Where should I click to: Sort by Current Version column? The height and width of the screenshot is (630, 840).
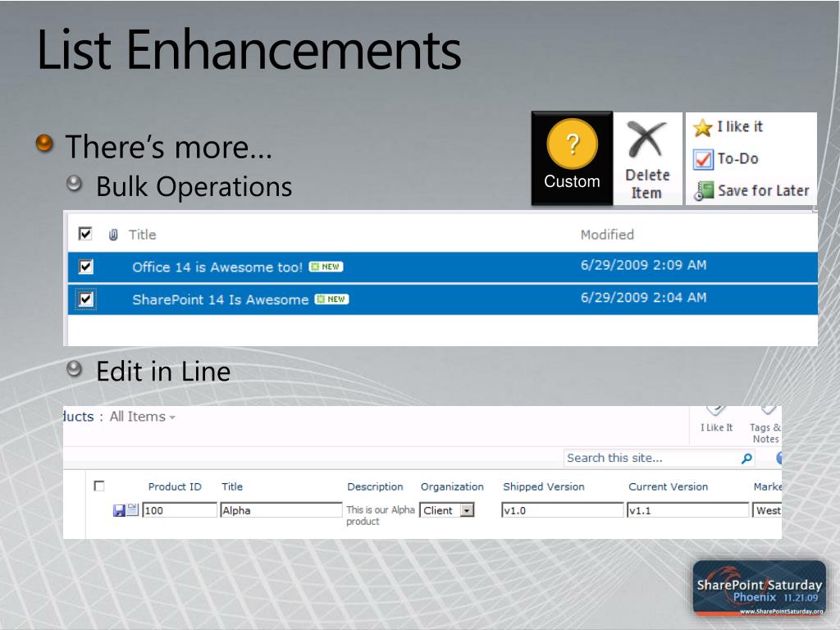coord(668,486)
